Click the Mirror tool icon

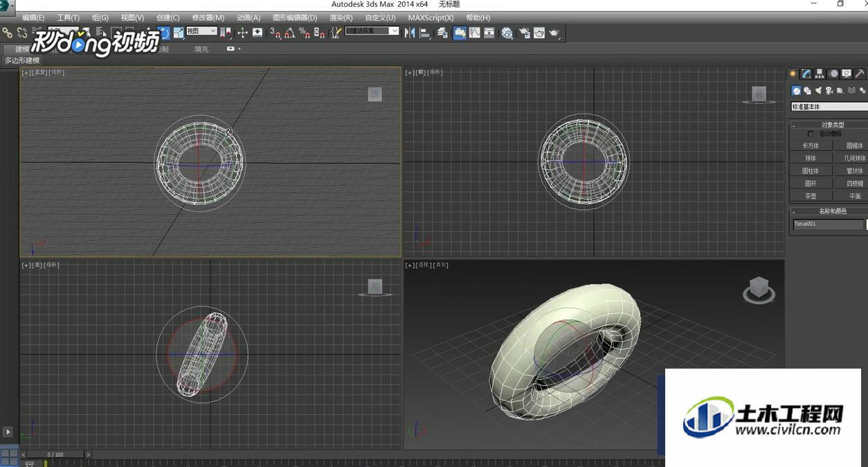coord(410,33)
